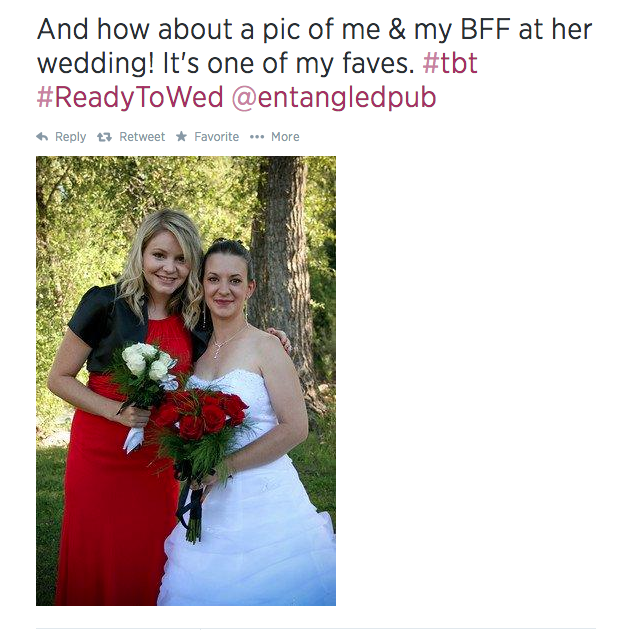Click the Retweet arrows icon
625x630 pixels.
pyautogui.click(x=104, y=137)
